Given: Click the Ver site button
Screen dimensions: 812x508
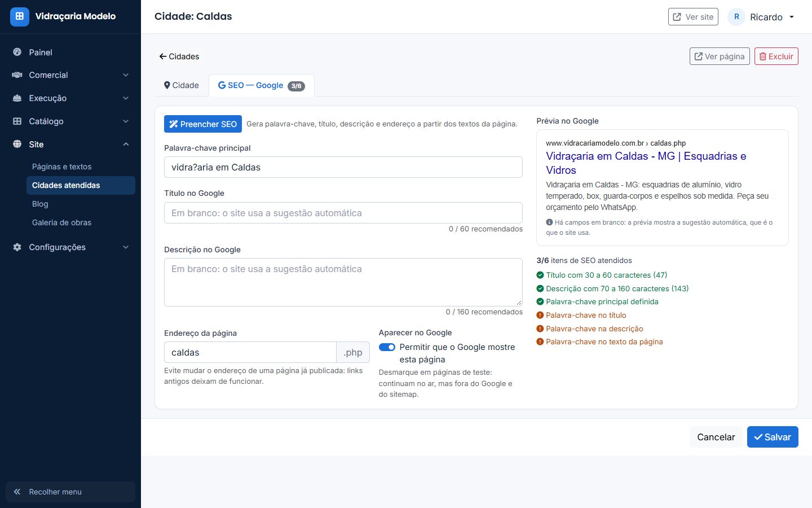Looking at the screenshot, I should (694, 17).
